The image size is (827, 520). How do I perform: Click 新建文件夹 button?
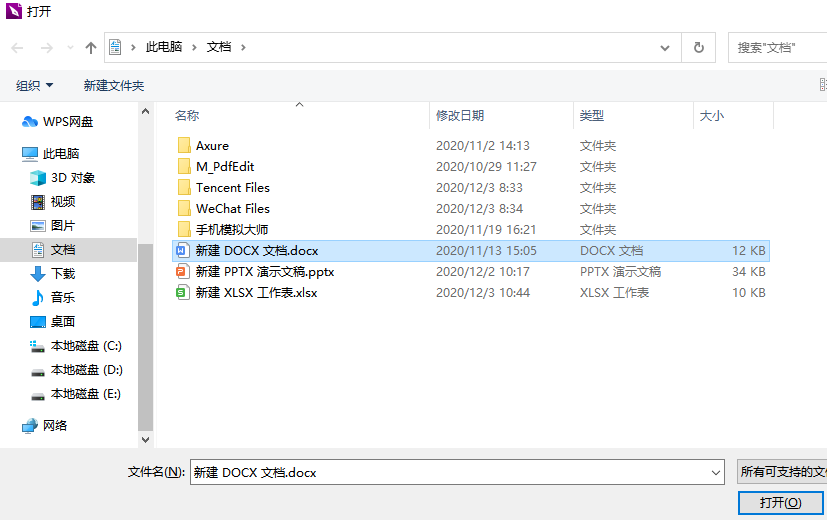point(114,86)
